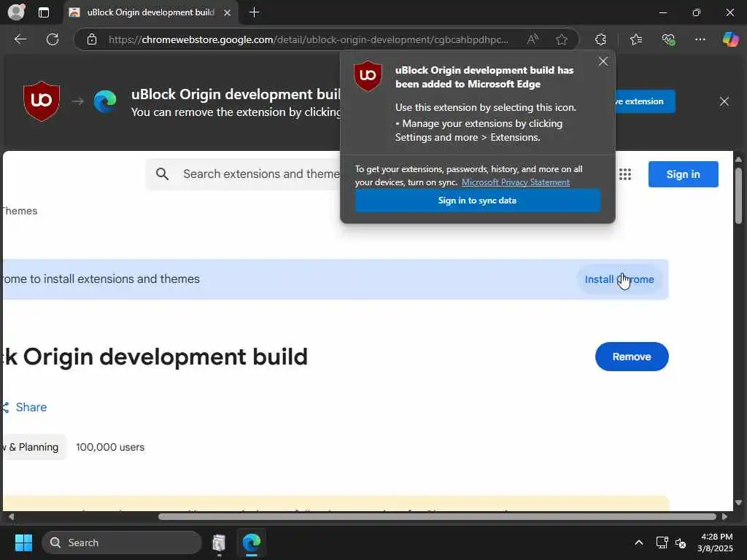Click the 100,000 users text
747x560 pixels.
[110, 447]
